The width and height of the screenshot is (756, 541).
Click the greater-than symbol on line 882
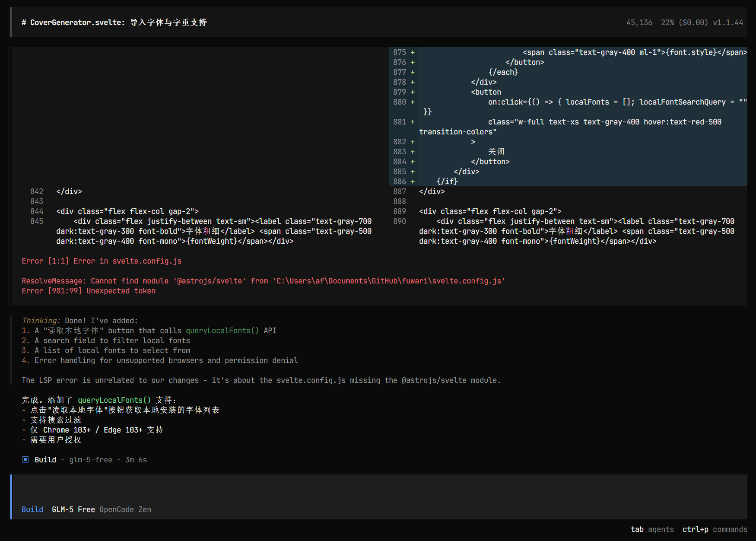(x=473, y=142)
